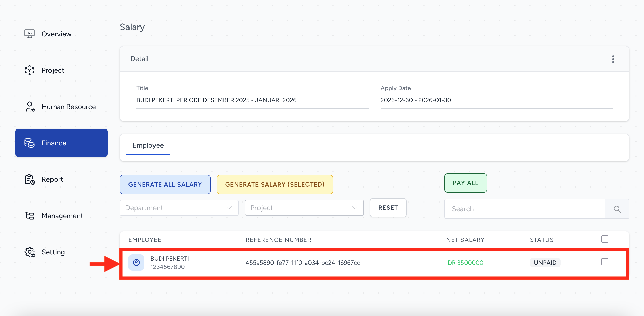The width and height of the screenshot is (644, 316).
Task: Click the Project sidebar icon
Action: (x=30, y=70)
